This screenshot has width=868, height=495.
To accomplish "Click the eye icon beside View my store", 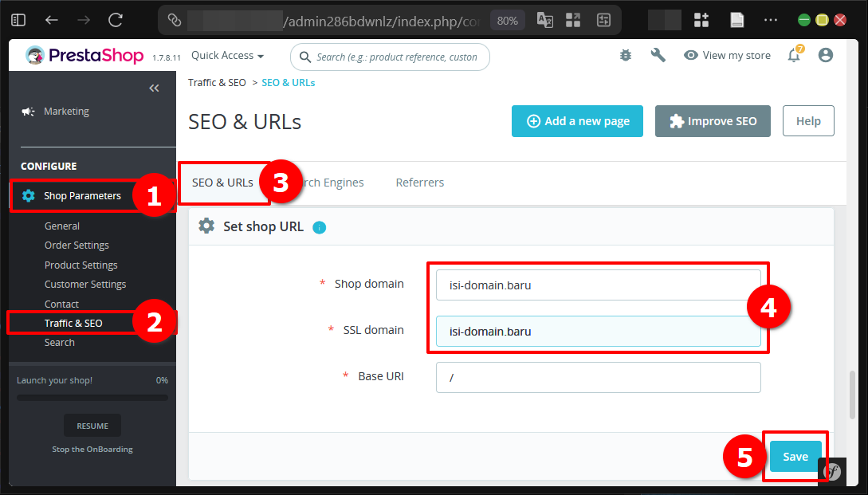I will [x=690, y=55].
